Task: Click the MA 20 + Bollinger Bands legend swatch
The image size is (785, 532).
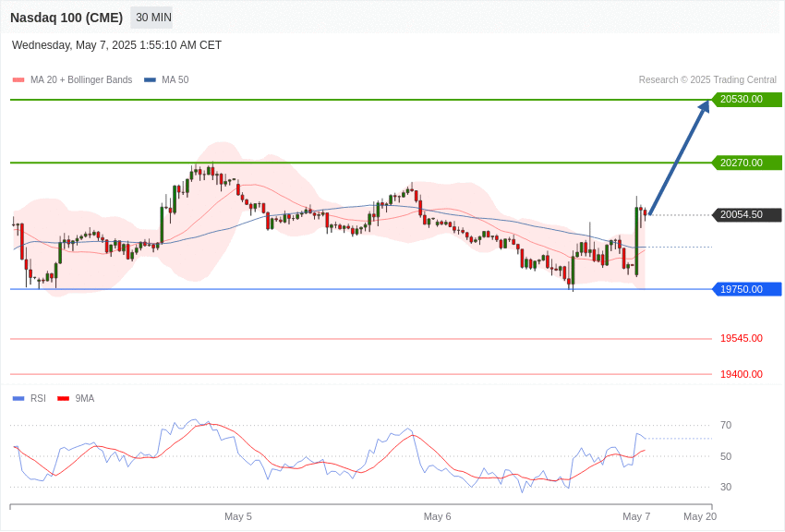Action: [18, 80]
